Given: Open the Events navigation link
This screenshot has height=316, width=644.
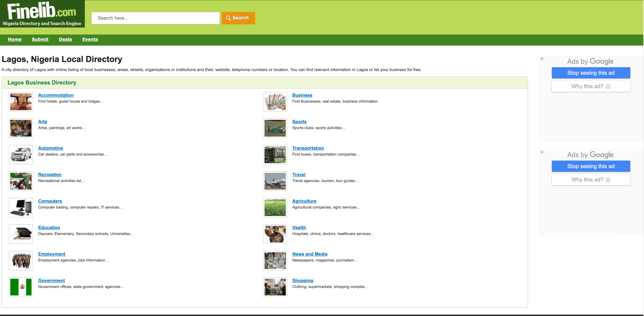Looking at the screenshot, I should point(90,39).
